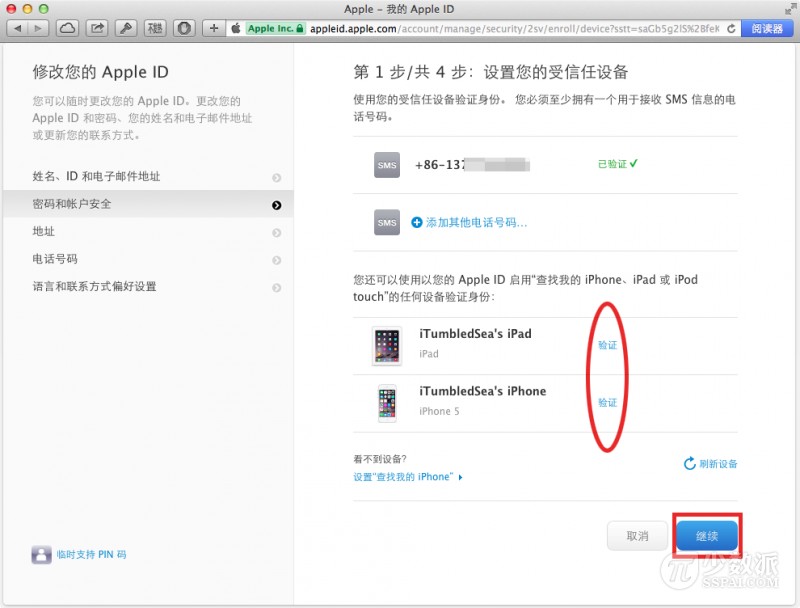Add bookmark with plus button
800x608 pixels.
click(214, 28)
